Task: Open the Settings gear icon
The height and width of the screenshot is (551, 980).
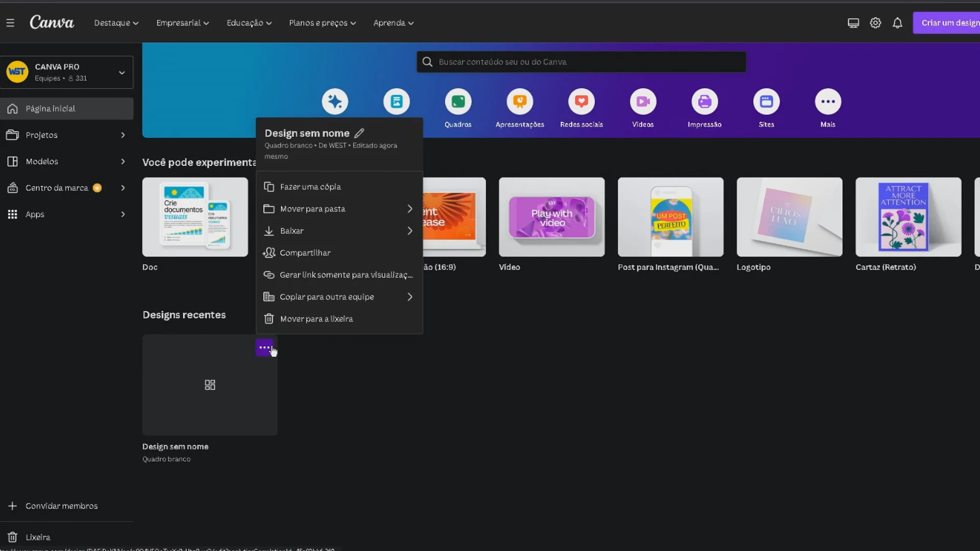Action: tap(875, 22)
